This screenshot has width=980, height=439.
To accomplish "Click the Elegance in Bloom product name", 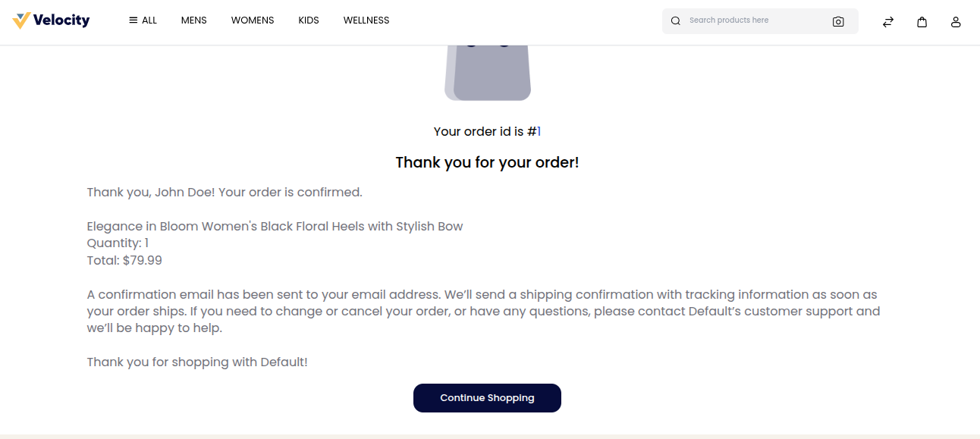I will click(275, 226).
